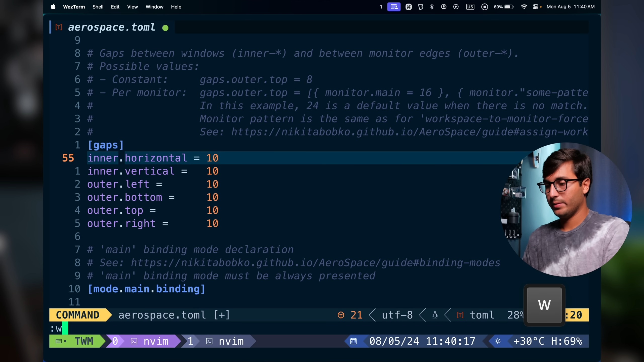Click the diagnostics cube icon showing 21

pyautogui.click(x=341, y=315)
